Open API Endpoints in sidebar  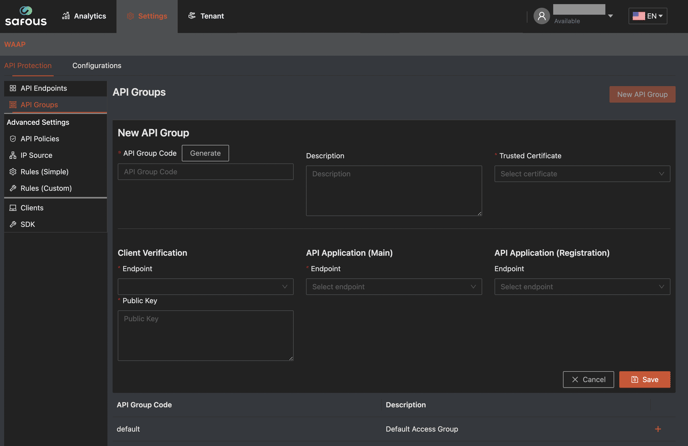coord(43,88)
